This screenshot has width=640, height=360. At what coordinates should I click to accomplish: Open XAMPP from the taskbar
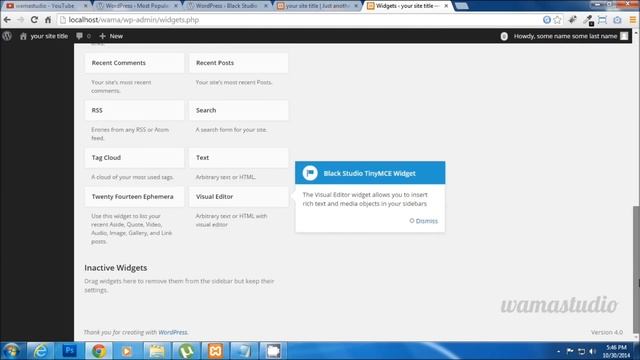(215, 351)
